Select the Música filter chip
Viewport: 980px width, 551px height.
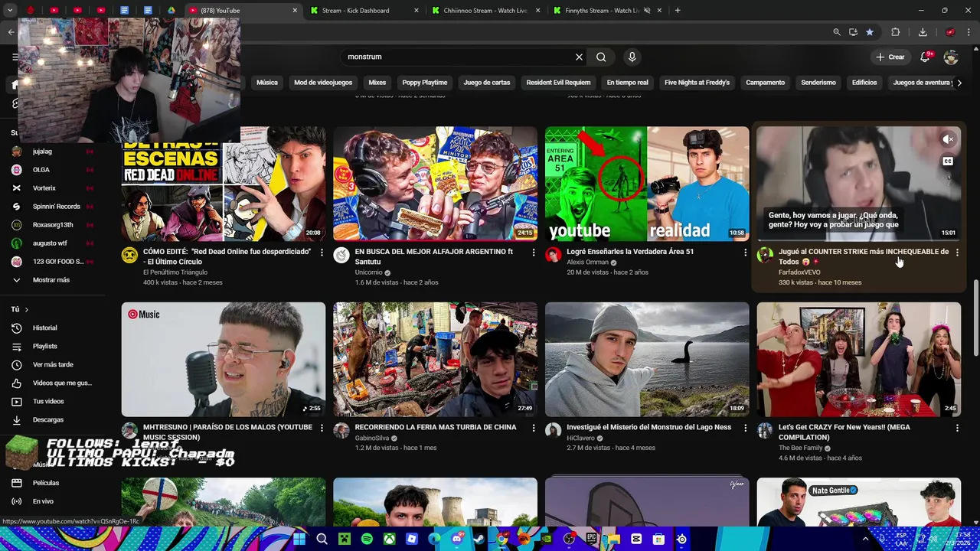click(267, 83)
